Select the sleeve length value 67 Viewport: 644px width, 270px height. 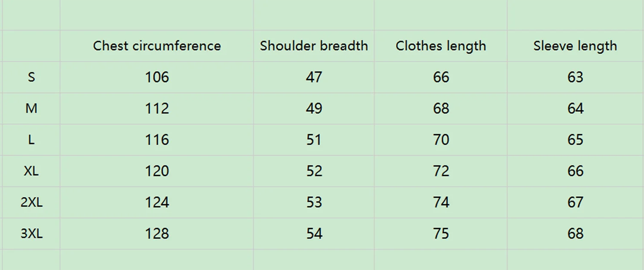click(575, 202)
